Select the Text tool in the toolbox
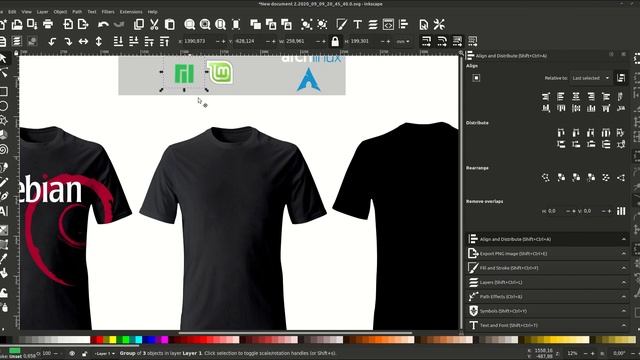This screenshot has height=360, width=640. [x=3, y=211]
